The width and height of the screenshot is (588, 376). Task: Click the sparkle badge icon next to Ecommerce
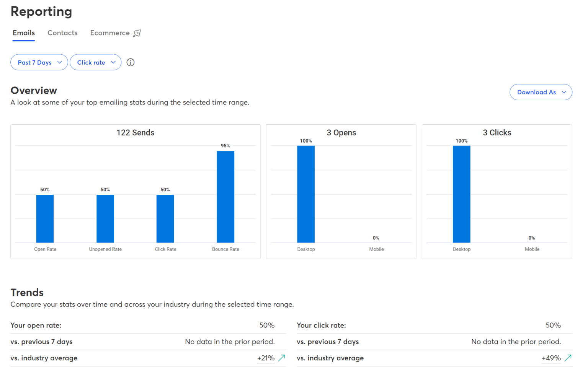coord(137,33)
